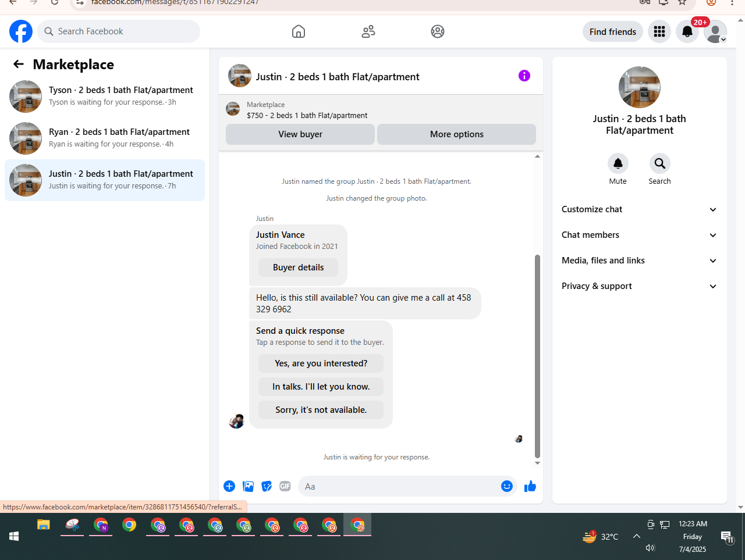
Task: Open the Snipping Tool taskbar icon
Action: tap(72, 525)
